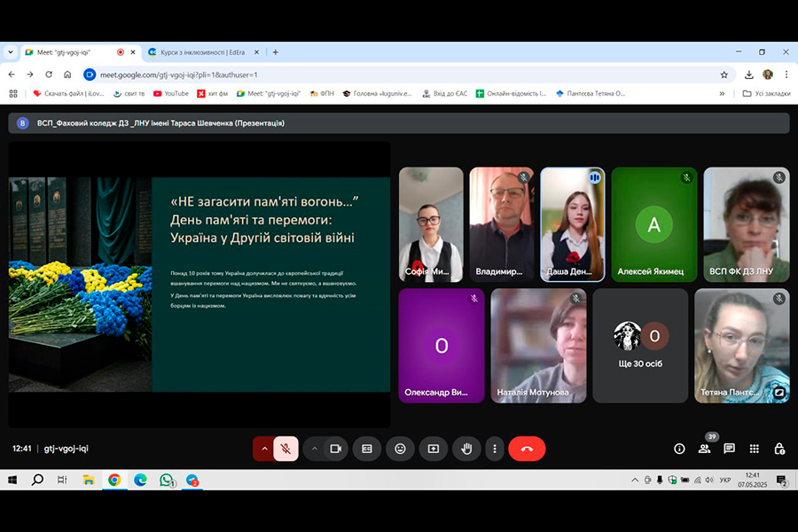Open WhatsApp from taskbar
The image size is (798, 532).
(x=167, y=480)
